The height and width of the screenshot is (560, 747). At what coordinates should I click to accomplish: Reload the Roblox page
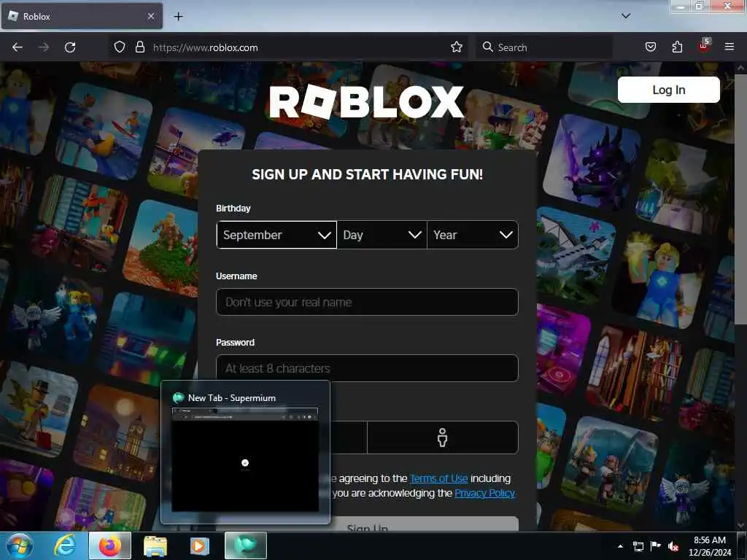70,47
